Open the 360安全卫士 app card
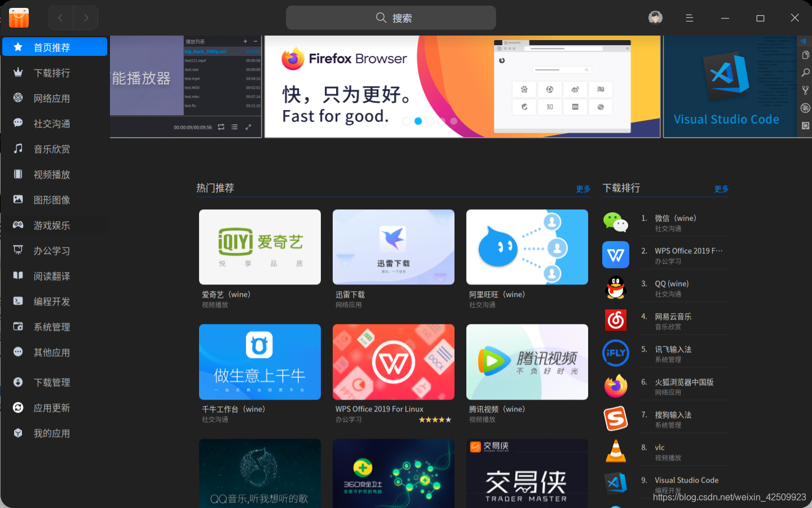The width and height of the screenshot is (812, 508). pyautogui.click(x=394, y=474)
